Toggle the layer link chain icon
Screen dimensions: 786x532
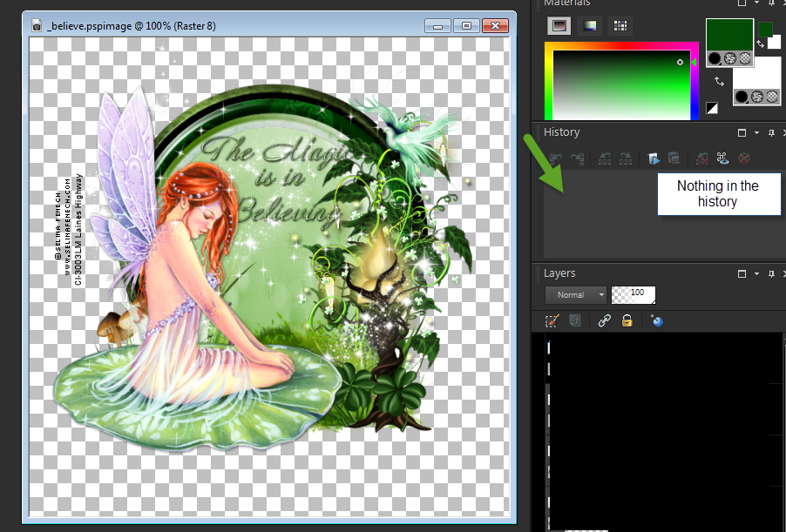point(604,321)
